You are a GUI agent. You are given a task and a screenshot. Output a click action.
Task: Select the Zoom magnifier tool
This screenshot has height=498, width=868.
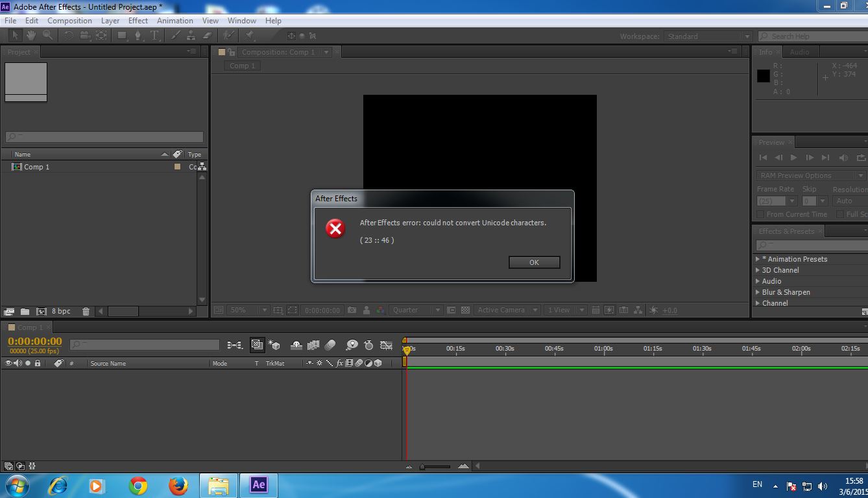pos(47,36)
